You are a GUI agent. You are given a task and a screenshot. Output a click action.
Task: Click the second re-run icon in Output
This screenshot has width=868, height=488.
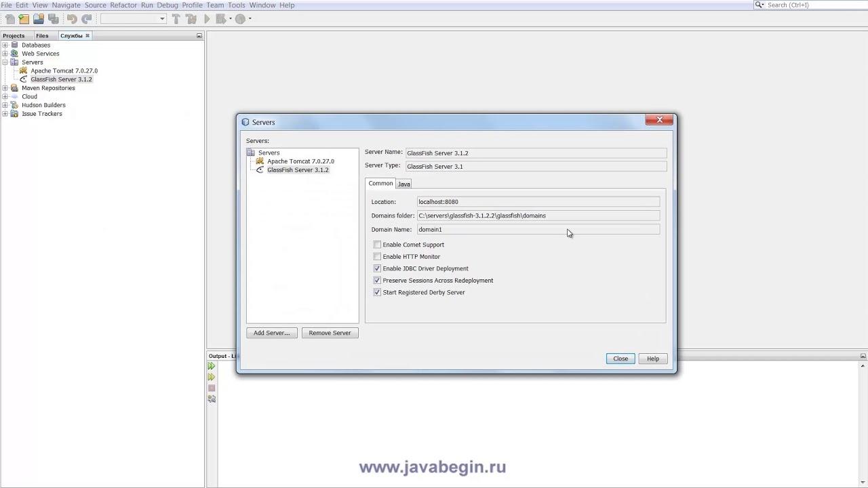pyautogui.click(x=212, y=377)
